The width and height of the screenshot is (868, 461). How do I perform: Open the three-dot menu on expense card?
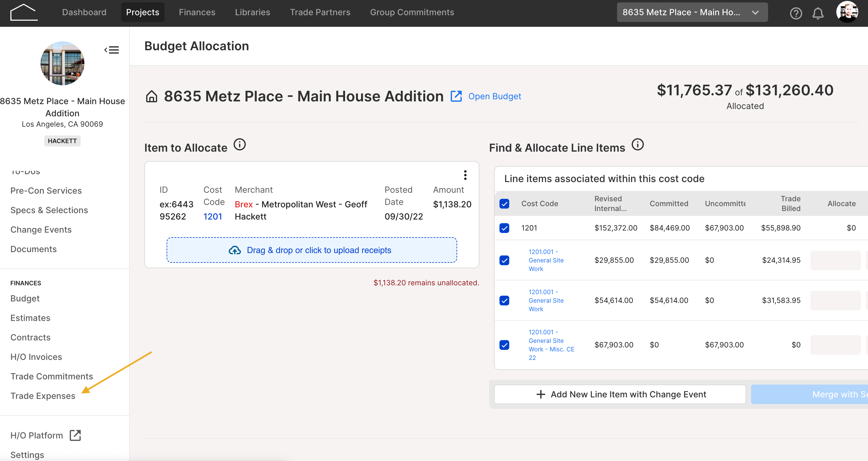pos(465,175)
